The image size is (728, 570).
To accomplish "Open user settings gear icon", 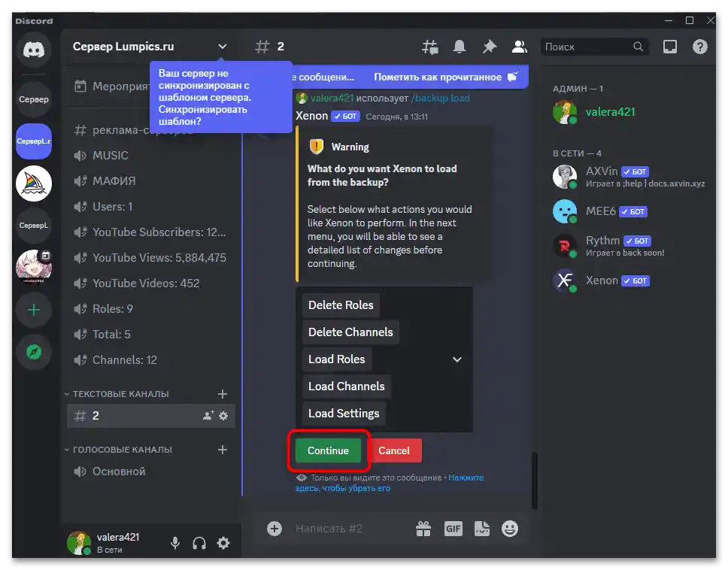I will 223,543.
